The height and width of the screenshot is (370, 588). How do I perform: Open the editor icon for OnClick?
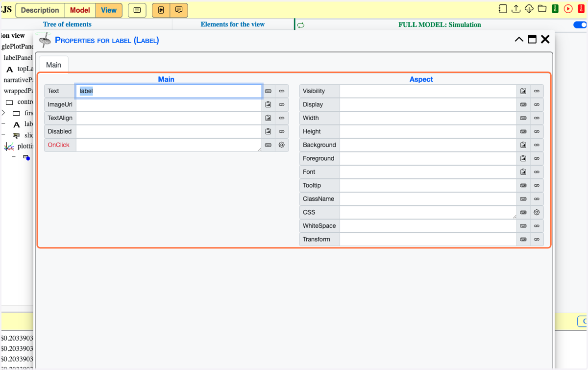click(x=269, y=145)
